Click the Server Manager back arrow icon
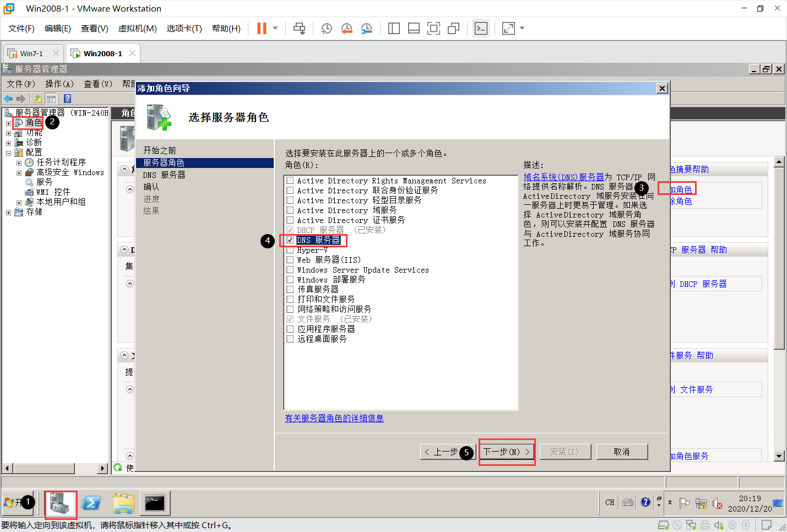Screen dimensions: 787x532 8,99
